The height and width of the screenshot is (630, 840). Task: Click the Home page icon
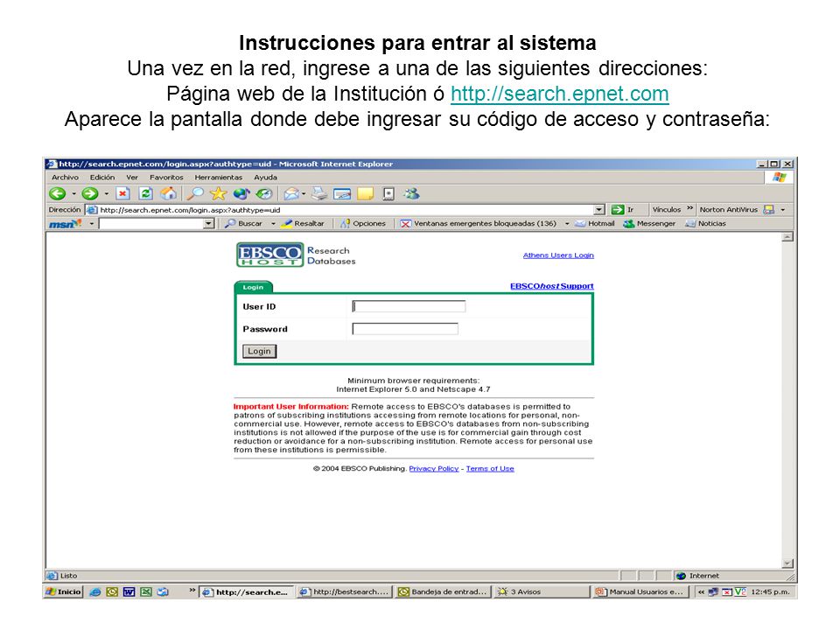(168, 193)
